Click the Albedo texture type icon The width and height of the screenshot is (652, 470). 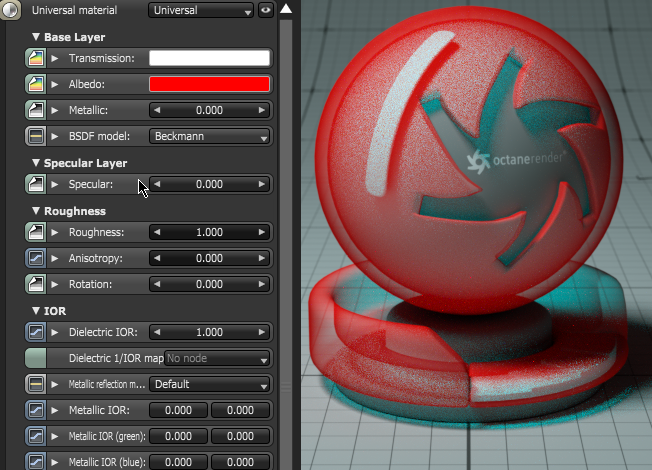tap(36, 84)
